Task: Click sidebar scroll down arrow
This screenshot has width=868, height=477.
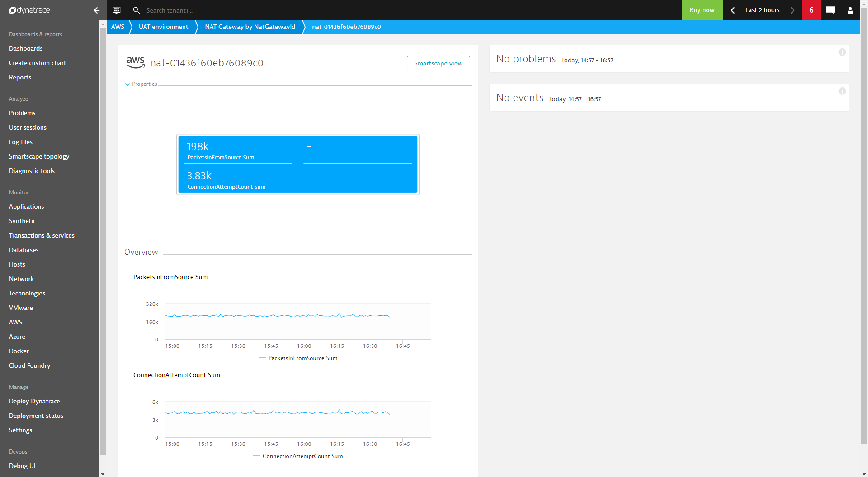Action: pos(103,474)
